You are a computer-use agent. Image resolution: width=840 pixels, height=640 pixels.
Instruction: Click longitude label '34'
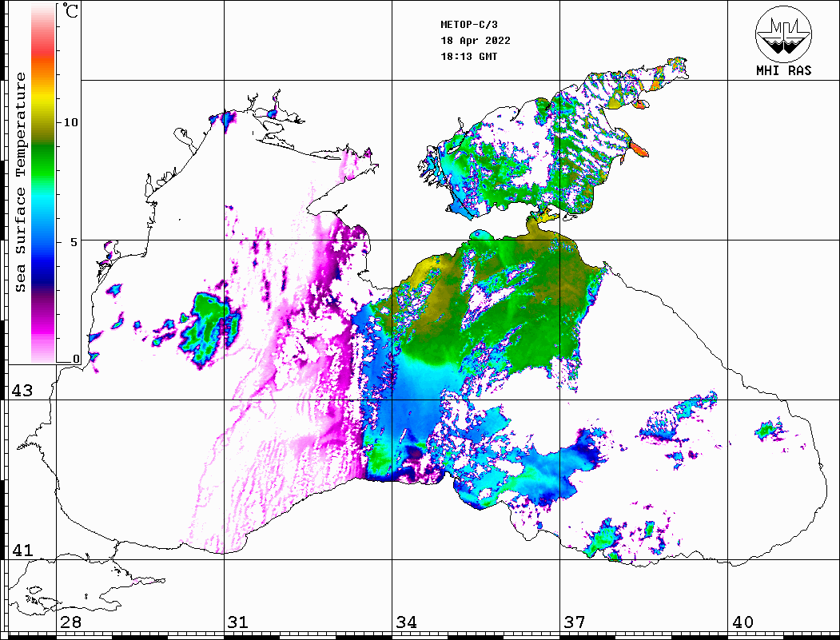(x=406, y=622)
